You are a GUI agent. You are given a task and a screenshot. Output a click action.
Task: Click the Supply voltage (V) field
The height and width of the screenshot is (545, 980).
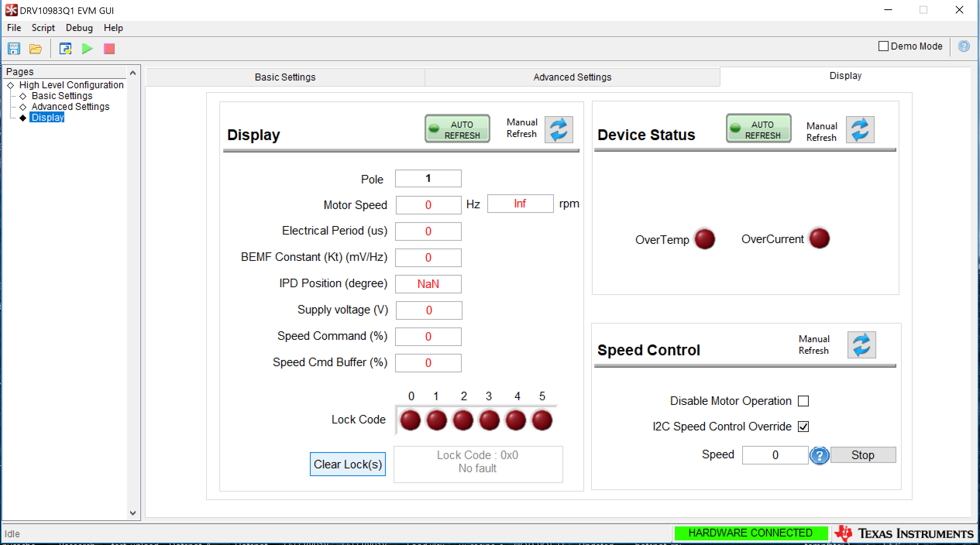pyautogui.click(x=429, y=310)
